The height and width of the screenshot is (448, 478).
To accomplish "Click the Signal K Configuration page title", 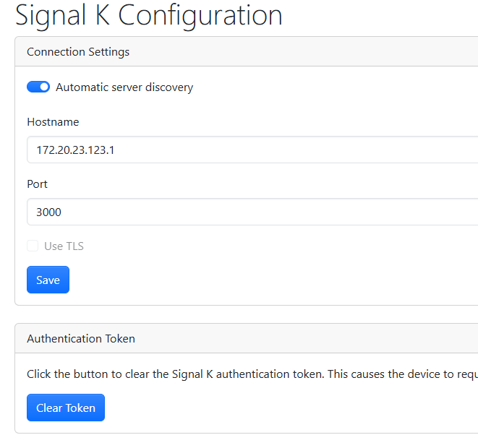I will [x=149, y=16].
